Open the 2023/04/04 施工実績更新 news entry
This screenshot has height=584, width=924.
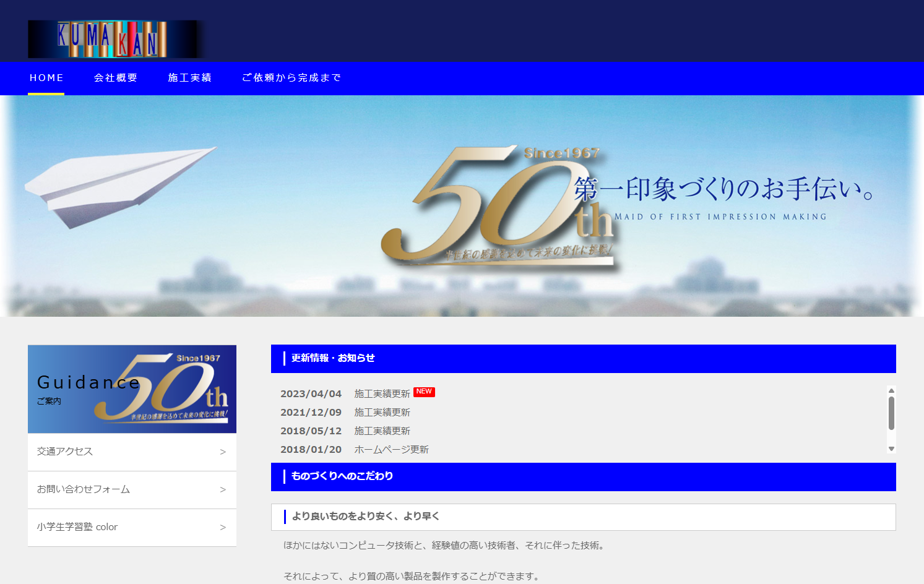tap(382, 394)
